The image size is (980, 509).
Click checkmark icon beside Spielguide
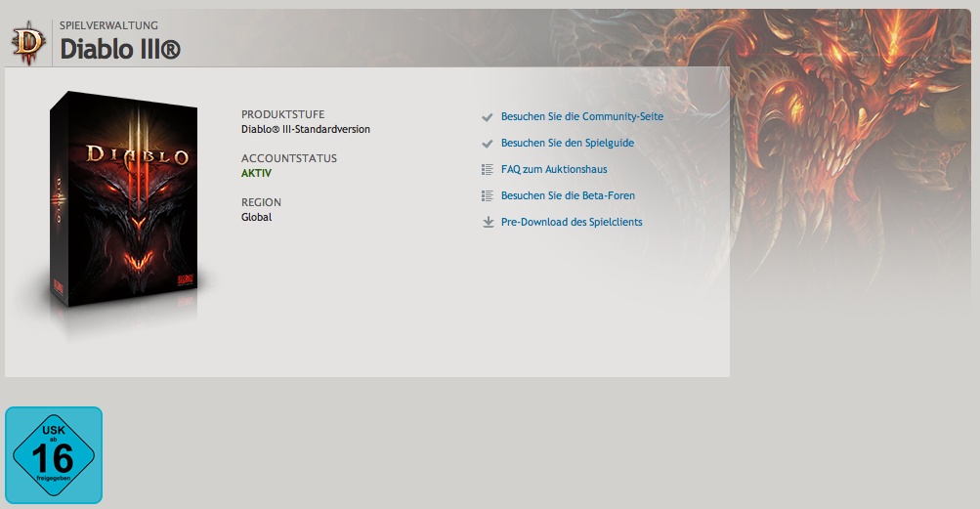coord(488,144)
